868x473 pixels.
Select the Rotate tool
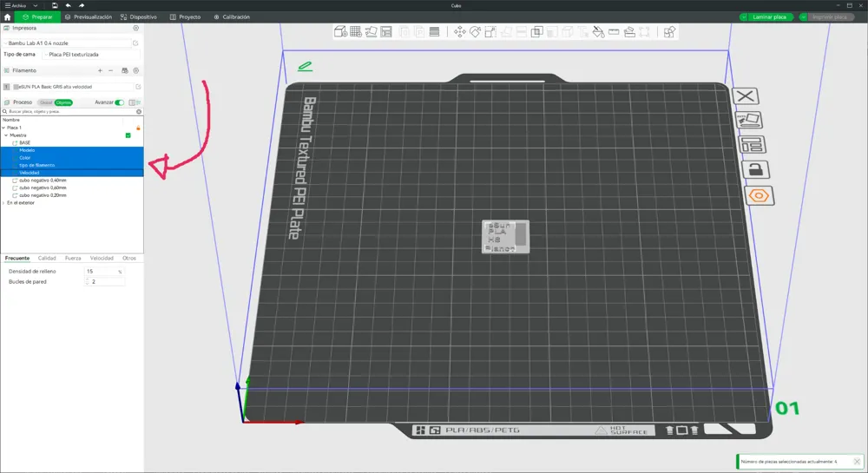(x=475, y=31)
